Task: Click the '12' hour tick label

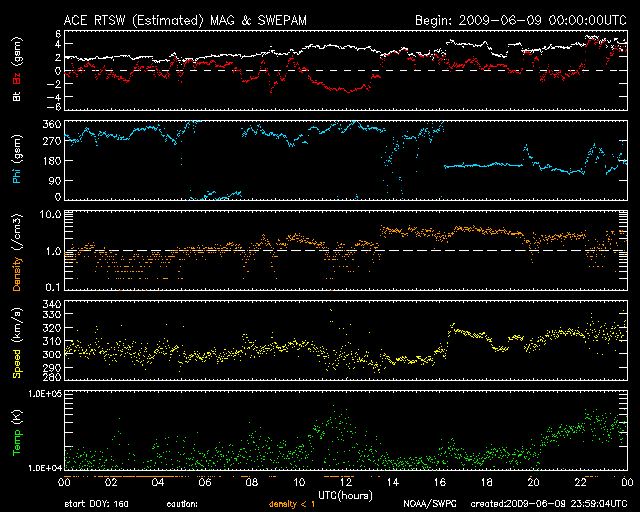Action: pos(346,482)
